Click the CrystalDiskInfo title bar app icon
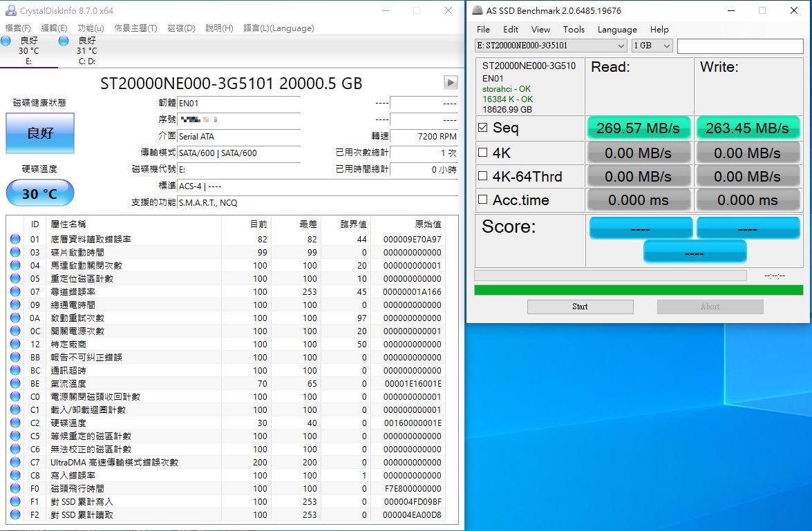This screenshot has height=531, width=812. click(x=10, y=10)
